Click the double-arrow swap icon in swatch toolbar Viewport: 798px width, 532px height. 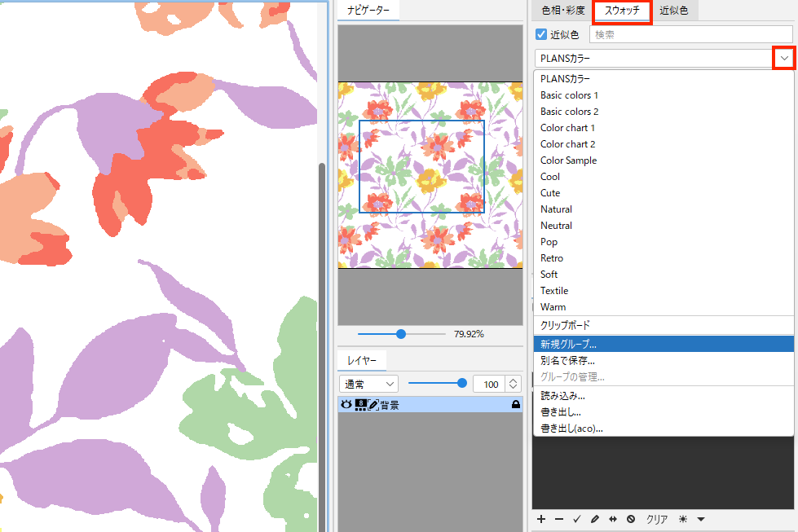613,519
